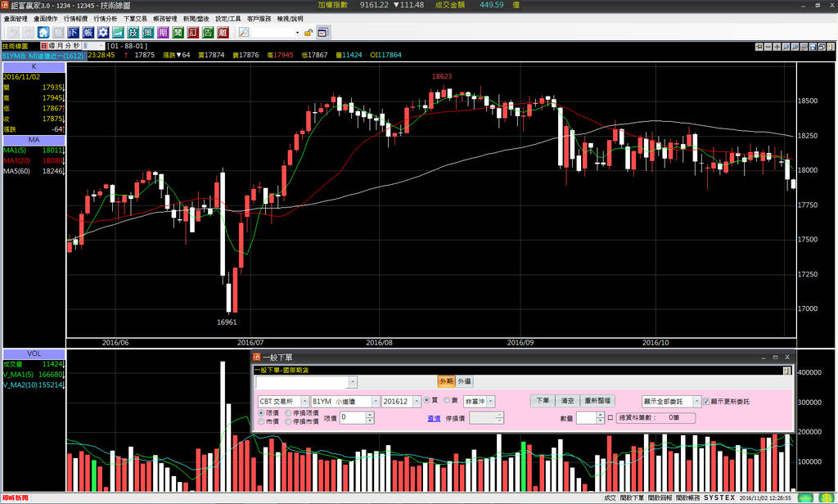Open the account dropdown in order panel

[x=352, y=381]
